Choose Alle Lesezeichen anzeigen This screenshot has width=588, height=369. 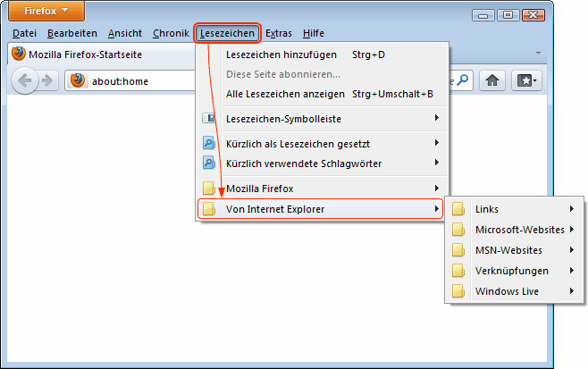[x=323, y=94]
